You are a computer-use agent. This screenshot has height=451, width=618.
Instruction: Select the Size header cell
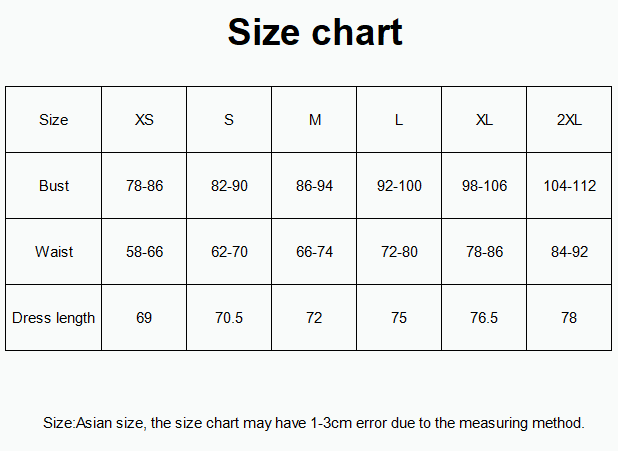tap(53, 120)
